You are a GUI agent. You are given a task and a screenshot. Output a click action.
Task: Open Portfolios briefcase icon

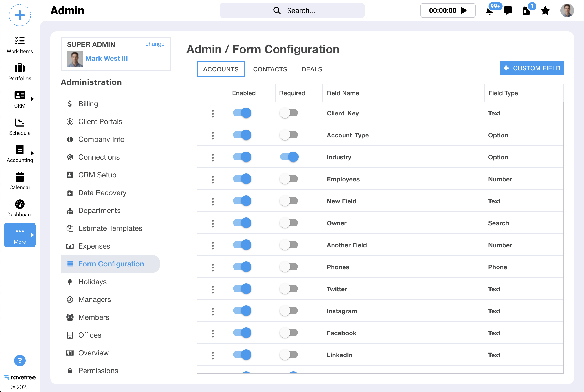20,68
